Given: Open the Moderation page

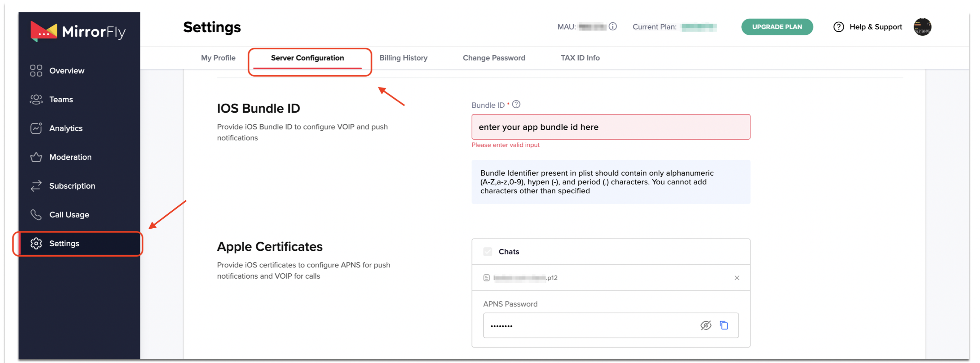Looking at the screenshot, I should click(x=70, y=157).
